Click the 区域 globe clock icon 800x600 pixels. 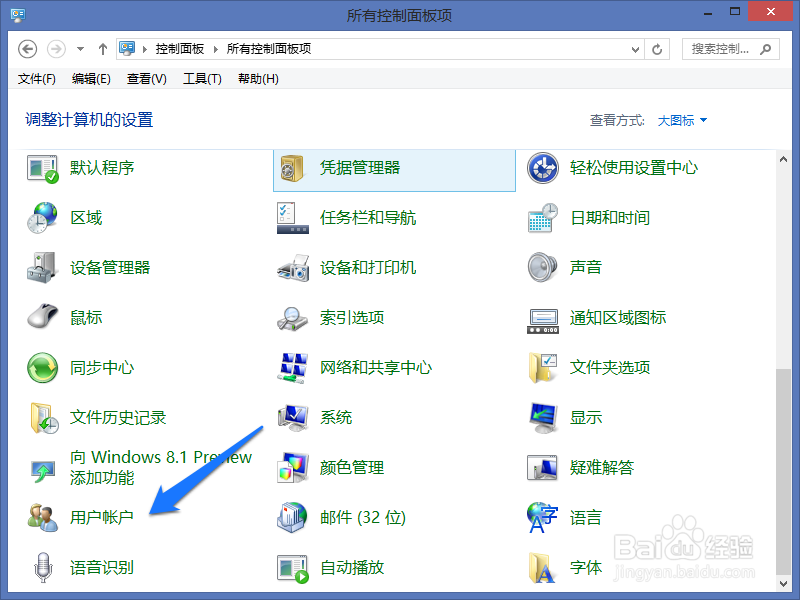(x=42, y=218)
